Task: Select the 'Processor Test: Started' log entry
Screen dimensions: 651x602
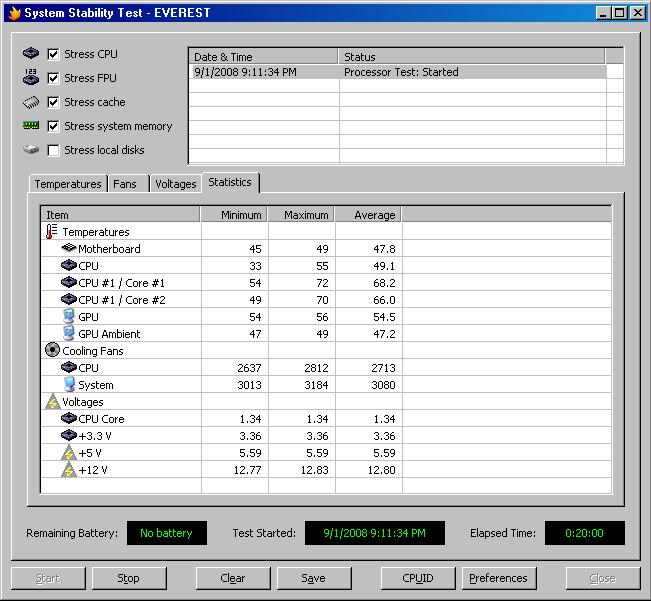Action: (x=401, y=72)
